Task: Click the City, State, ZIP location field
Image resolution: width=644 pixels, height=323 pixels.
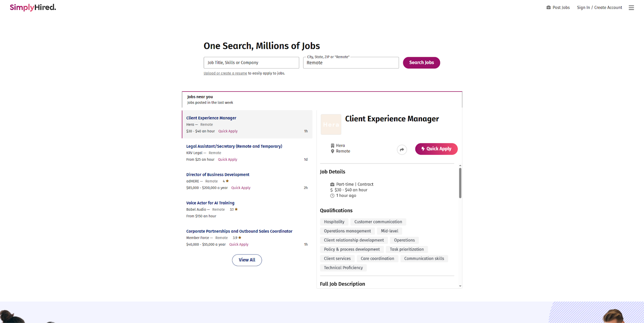Action: coord(351,63)
